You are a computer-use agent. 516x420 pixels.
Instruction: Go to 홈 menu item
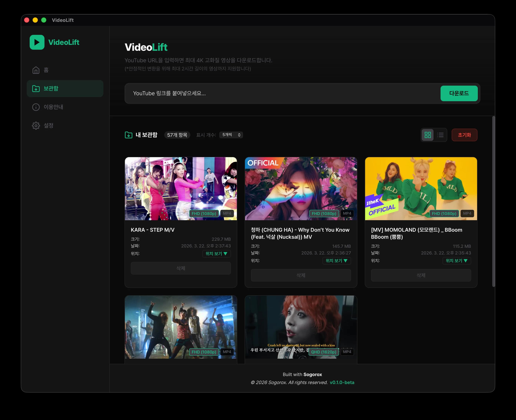pos(65,70)
